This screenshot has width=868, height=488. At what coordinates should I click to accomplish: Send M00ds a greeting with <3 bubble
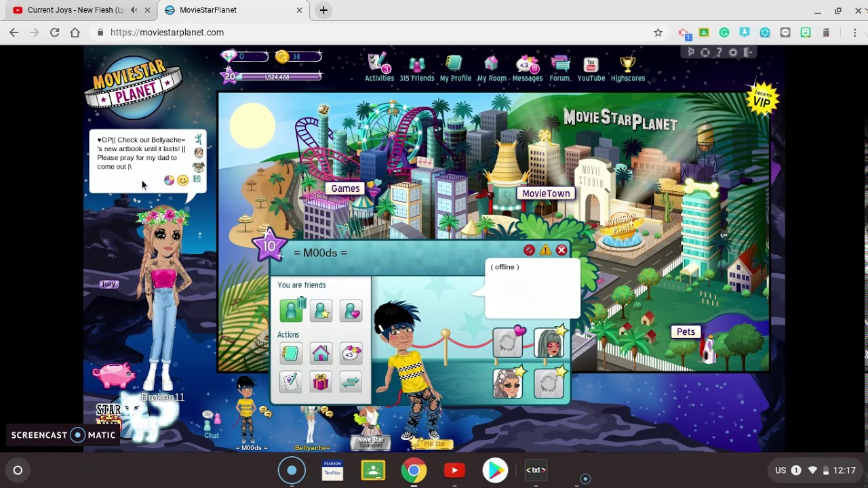[x=351, y=353]
